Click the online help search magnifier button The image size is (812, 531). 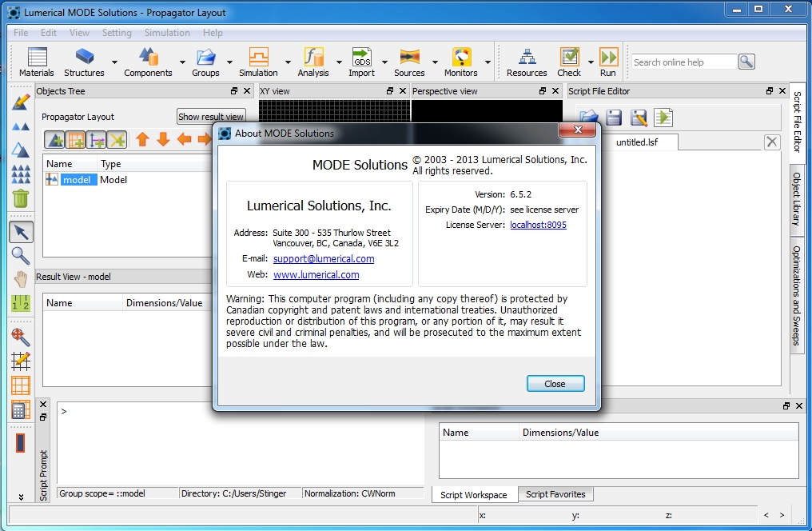(x=746, y=62)
